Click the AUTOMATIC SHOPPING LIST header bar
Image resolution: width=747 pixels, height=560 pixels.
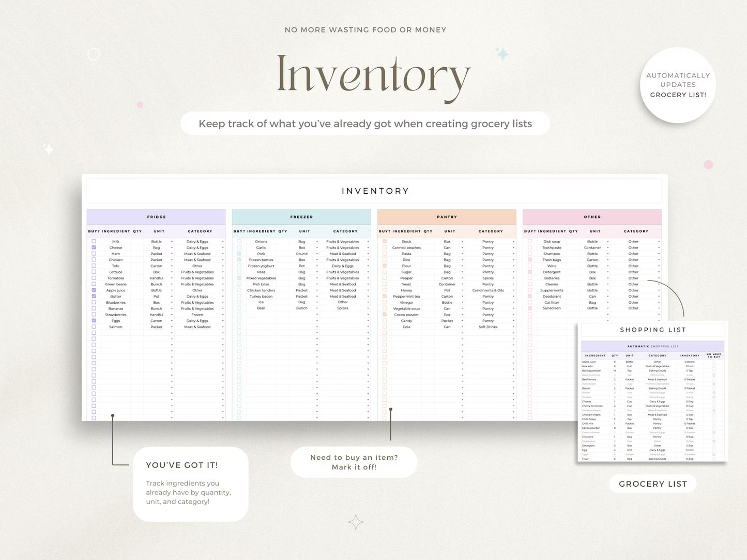pos(653,346)
